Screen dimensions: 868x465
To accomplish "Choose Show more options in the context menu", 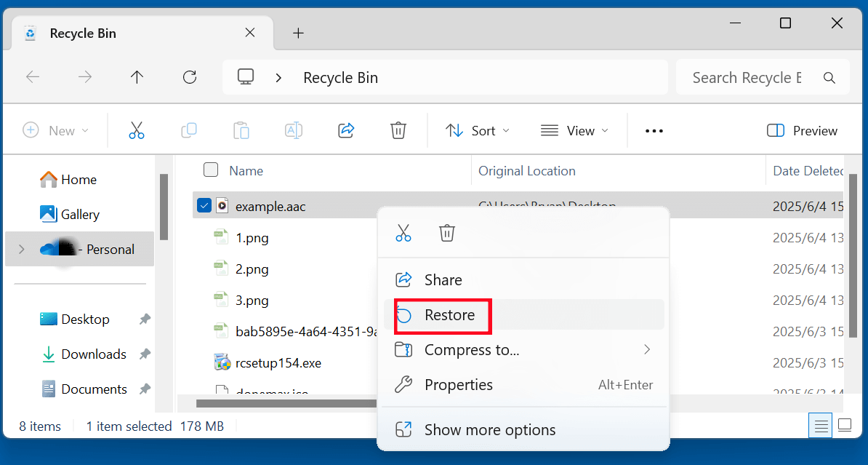I will click(x=489, y=429).
